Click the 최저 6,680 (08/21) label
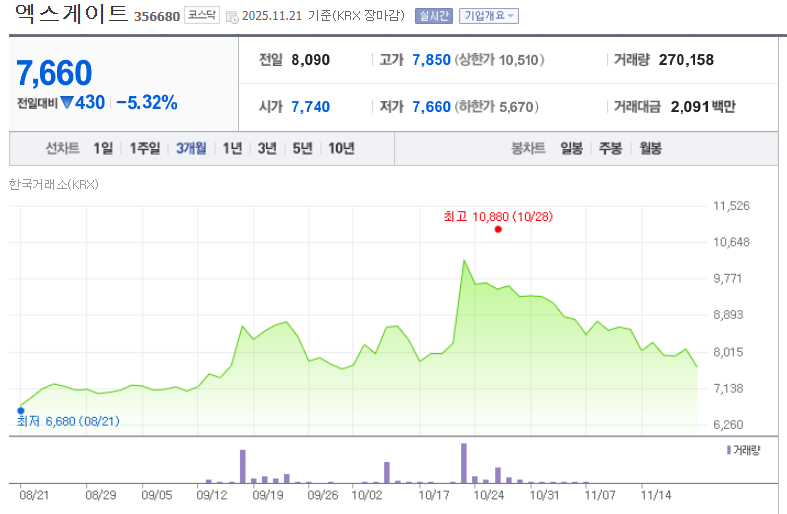The width and height of the screenshot is (787, 514). pyautogui.click(x=68, y=421)
